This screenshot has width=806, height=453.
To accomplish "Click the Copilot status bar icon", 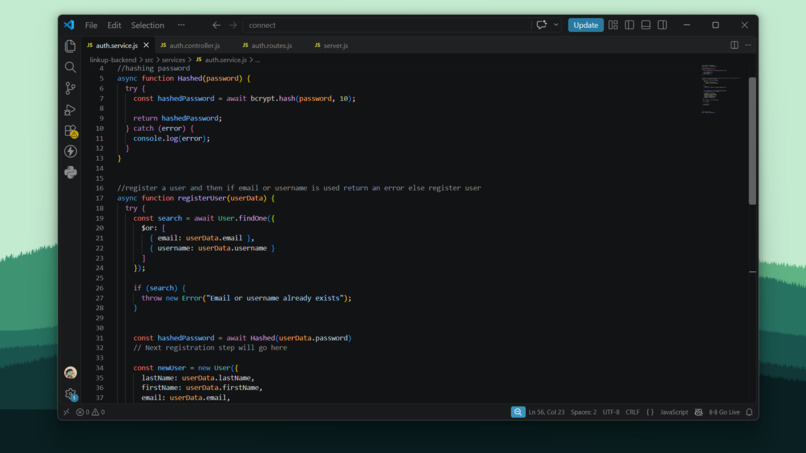I will coord(698,412).
